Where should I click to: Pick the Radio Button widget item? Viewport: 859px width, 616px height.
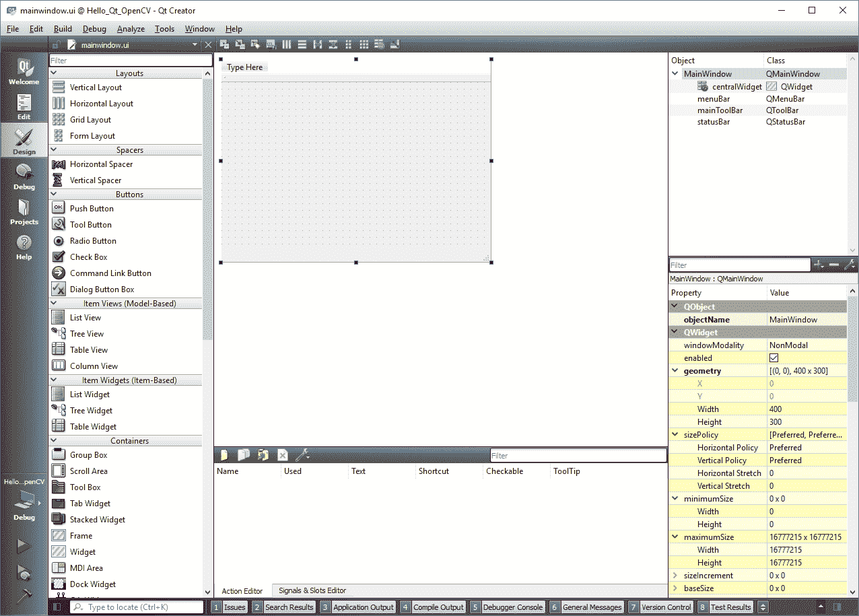tap(93, 241)
